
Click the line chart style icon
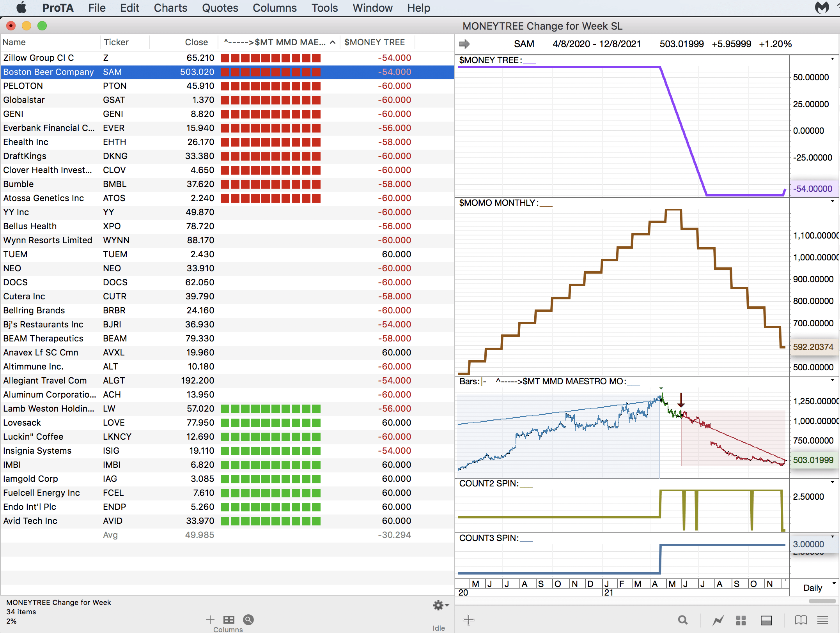(x=718, y=620)
